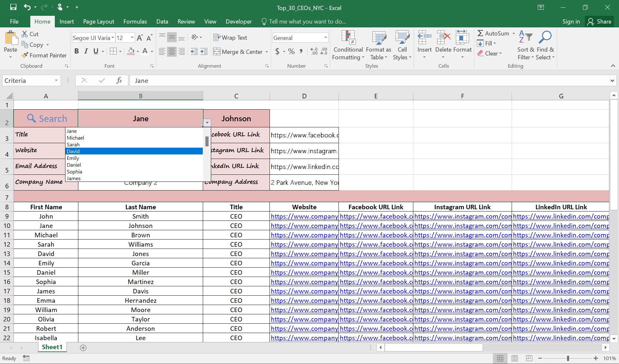Click the Jane Johnson LinkedIn link

tap(561, 225)
